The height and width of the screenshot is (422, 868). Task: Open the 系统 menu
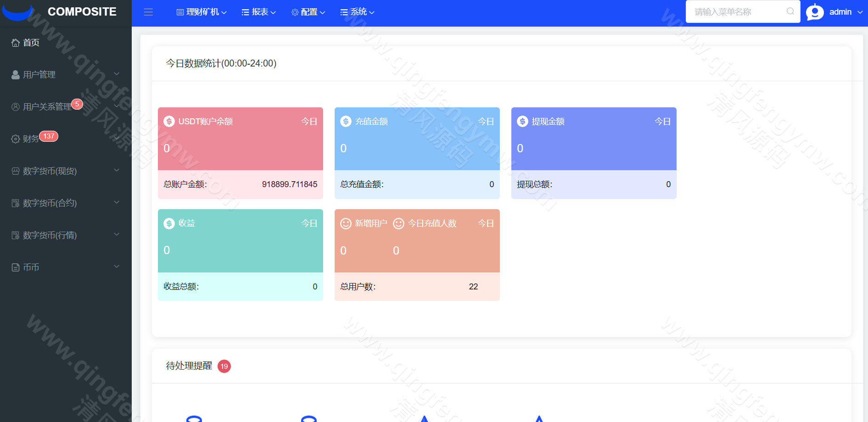click(x=357, y=12)
